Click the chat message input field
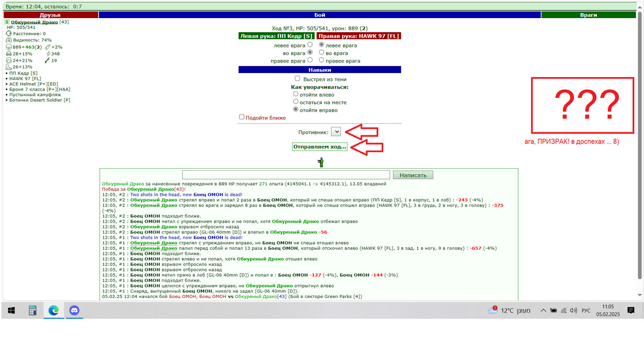Image resolution: width=644 pixels, height=362 pixels. tap(286, 175)
